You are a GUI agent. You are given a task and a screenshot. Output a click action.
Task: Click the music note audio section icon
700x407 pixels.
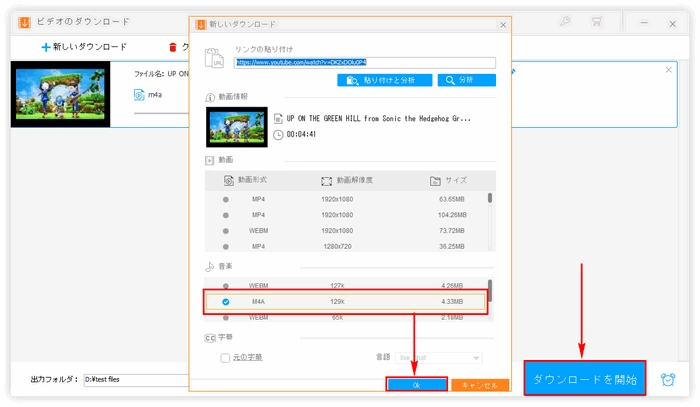pos(210,267)
